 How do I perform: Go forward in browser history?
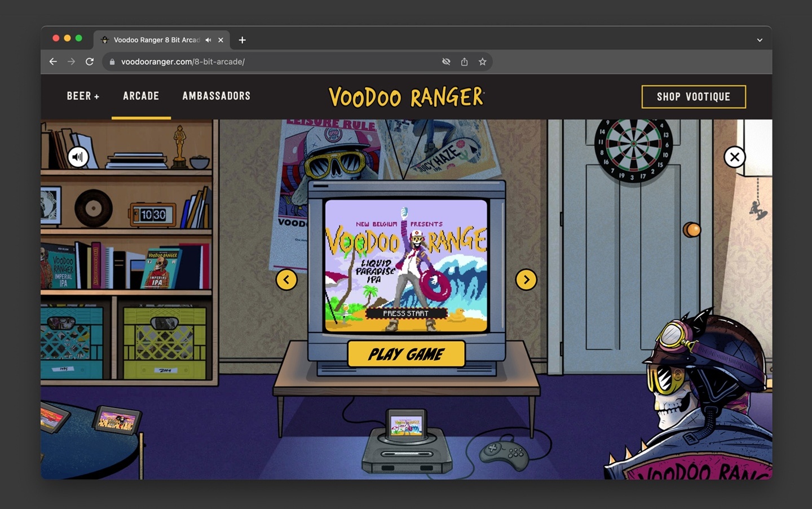[x=71, y=62]
